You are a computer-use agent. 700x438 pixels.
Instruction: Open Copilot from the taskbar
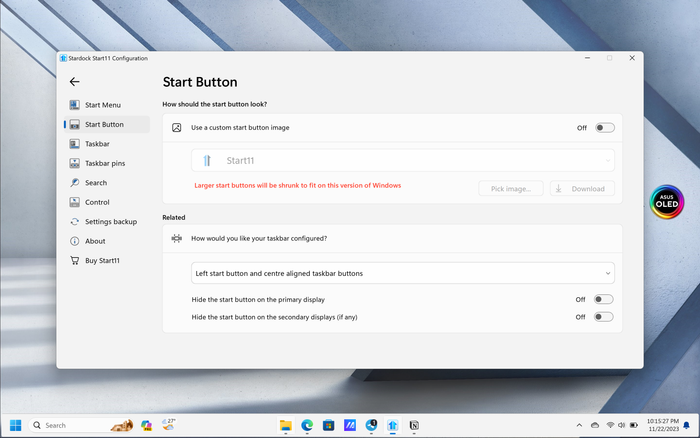(146, 425)
